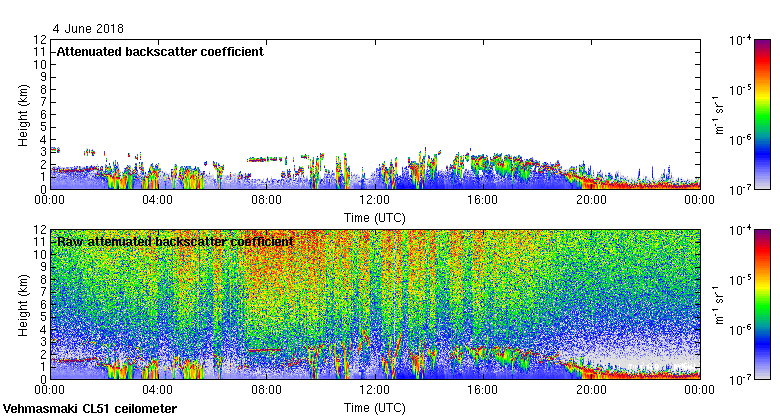
Task: Click the 04:00 tick label under the upper plot
Action: tap(158, 200)
